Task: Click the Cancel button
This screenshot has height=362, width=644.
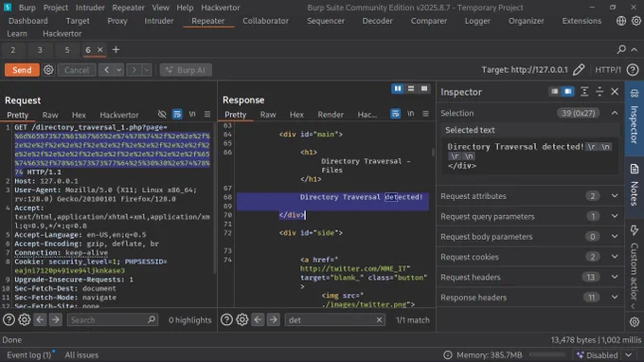Action: click(77, 70)
